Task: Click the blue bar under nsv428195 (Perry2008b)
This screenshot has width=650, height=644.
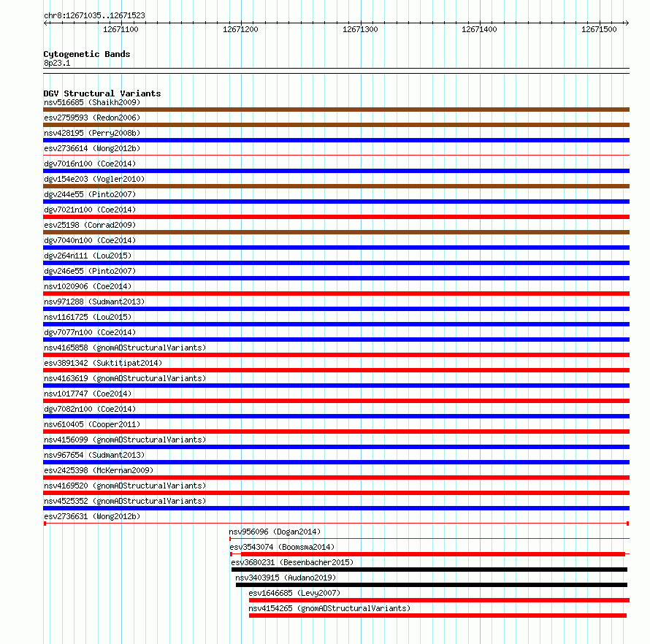Action: click(x=336, y=140)
